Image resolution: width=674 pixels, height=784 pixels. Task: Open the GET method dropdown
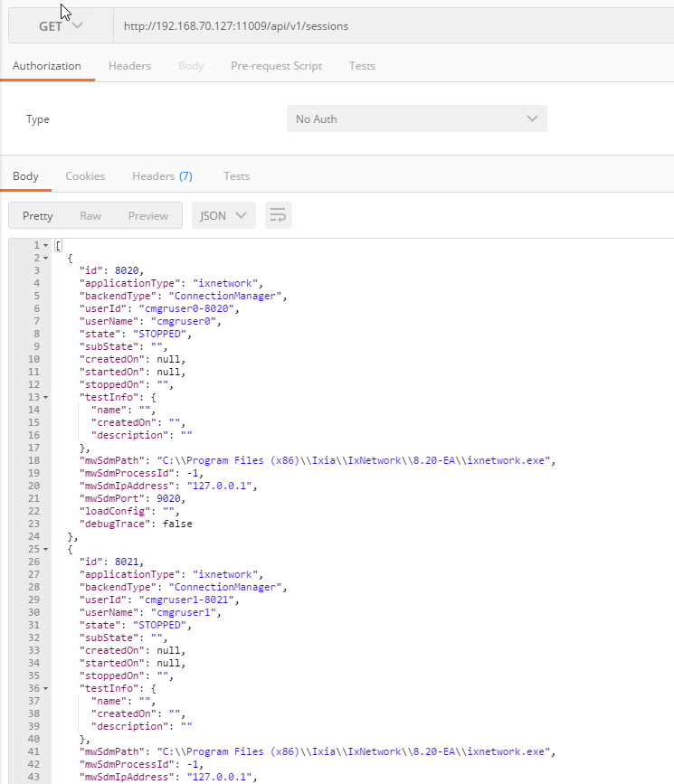pyautogui.click(x=61, y=26)
